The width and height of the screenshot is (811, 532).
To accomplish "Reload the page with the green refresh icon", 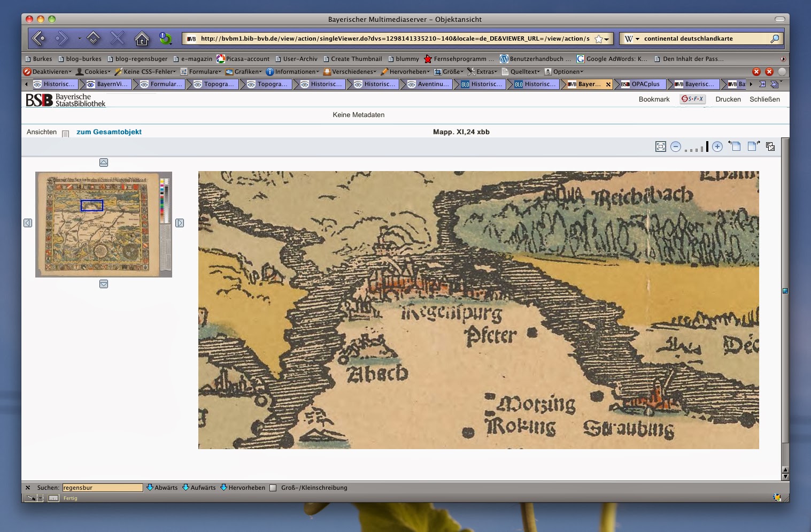I will point(165,38).
